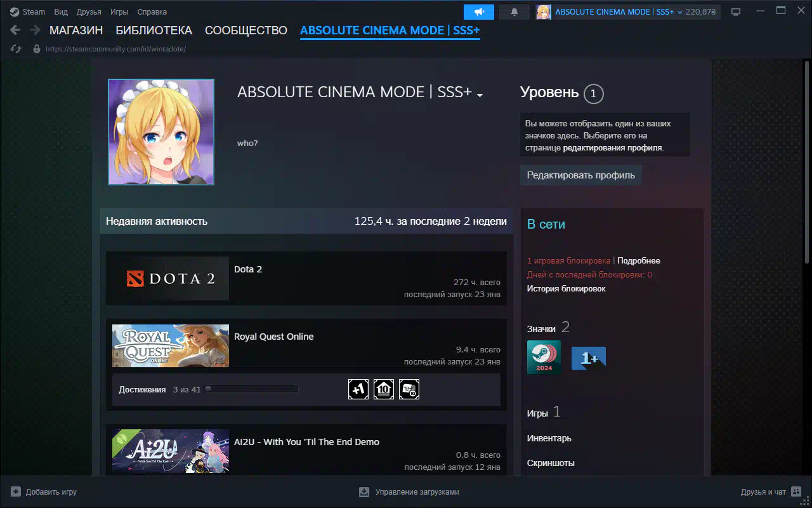Click the Уровень label
The height and width of the screenshot is (508, 812).
click(x=549, y=93)
